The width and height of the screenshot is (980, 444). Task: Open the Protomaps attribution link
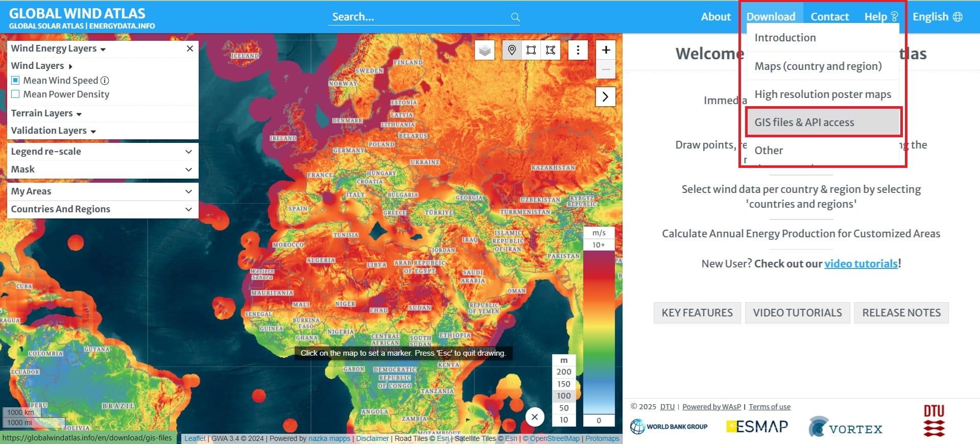click(x=602, y=438)
